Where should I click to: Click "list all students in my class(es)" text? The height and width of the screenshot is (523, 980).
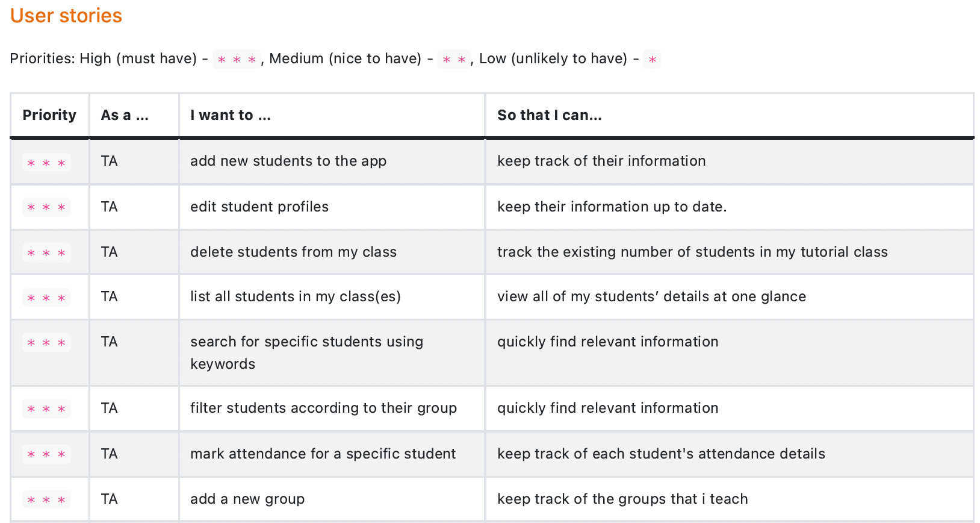[x=295, y=296]
